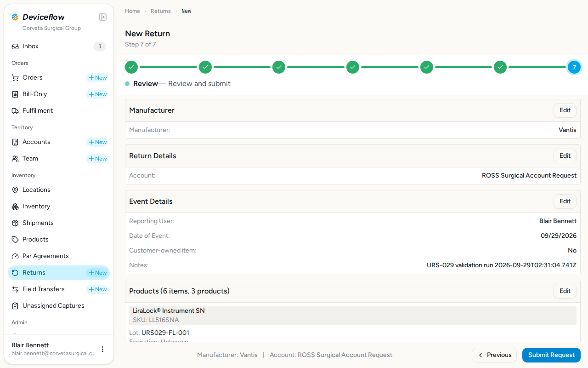
Task: Click the Fulfillment truck icon
Action: tap(15, 111)
